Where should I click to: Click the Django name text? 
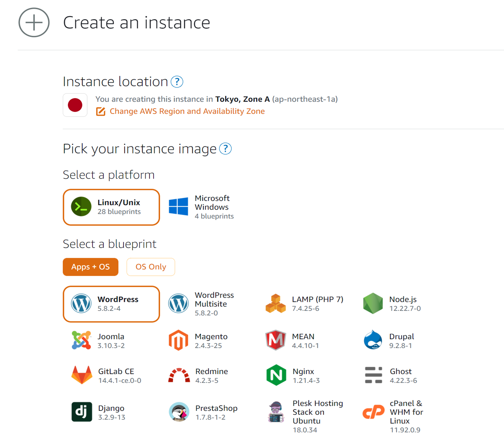(x=111, y=408)
